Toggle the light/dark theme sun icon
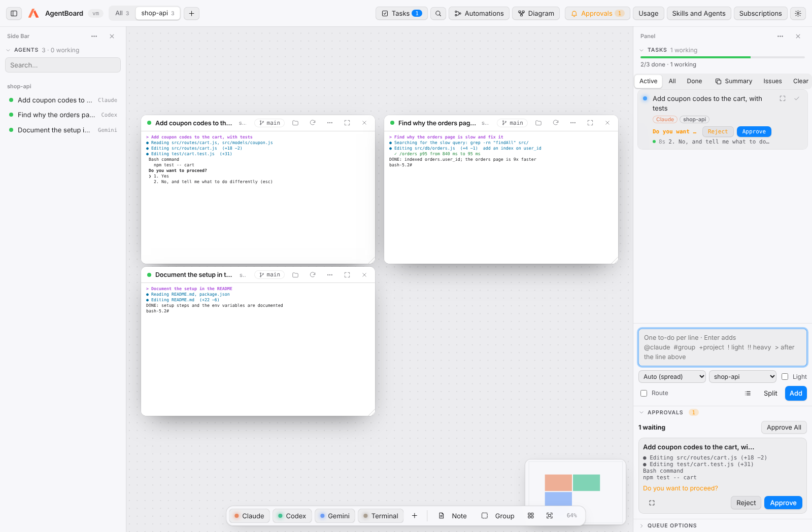The height and width of the screenshot is (532, 812). pyautogui.click(x=798, y=13)
